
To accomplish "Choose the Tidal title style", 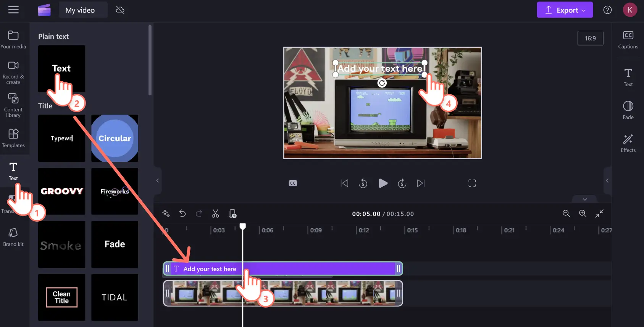I will coord(115,297).
